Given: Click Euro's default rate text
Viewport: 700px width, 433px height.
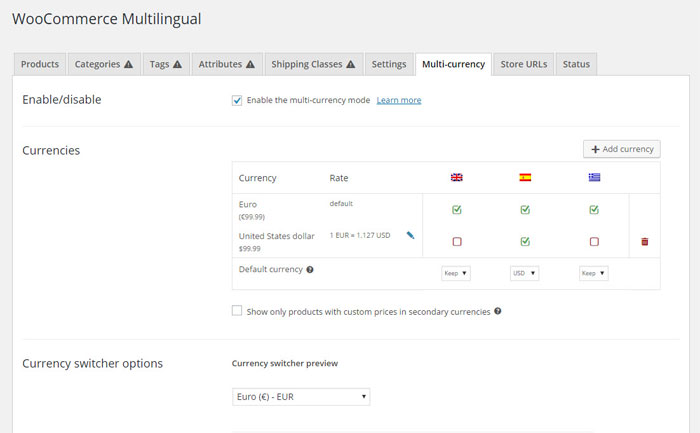Looking at the screenshot, I should (341, 204).
